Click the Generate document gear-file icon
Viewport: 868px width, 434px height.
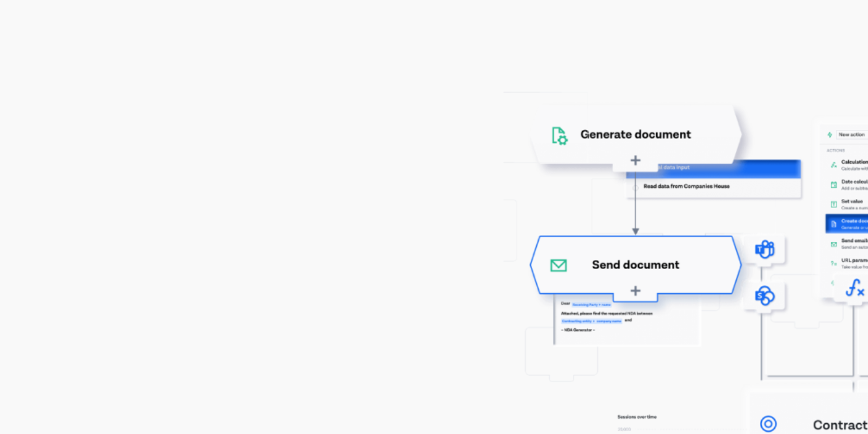[559, 136]
